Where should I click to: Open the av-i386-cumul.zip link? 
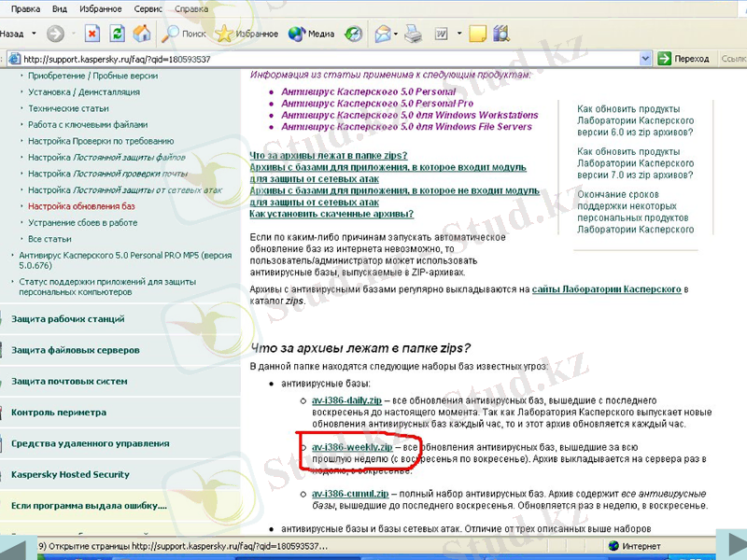point(348,493)
